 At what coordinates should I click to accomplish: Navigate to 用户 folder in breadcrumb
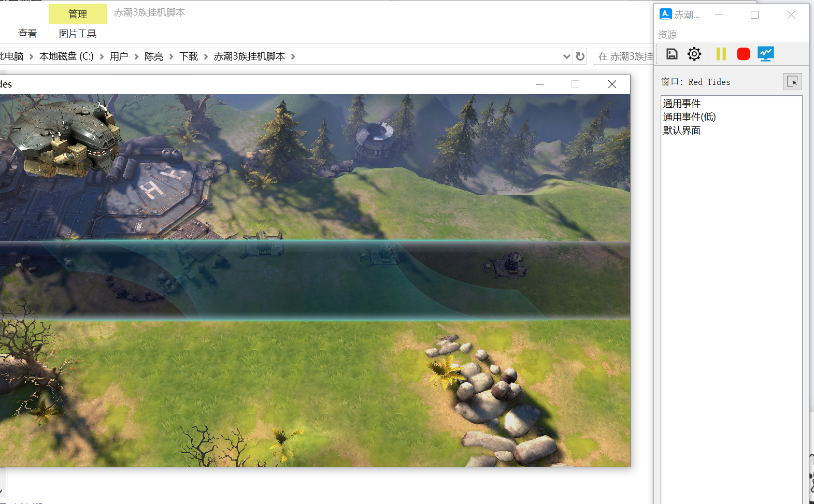click(119, 56)
